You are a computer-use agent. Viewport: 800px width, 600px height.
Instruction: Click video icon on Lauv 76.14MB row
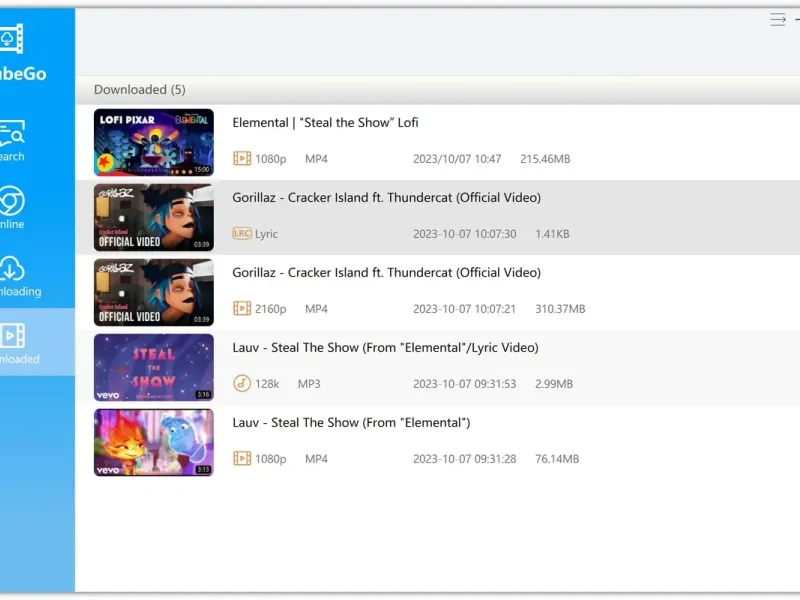click(242, 459)
